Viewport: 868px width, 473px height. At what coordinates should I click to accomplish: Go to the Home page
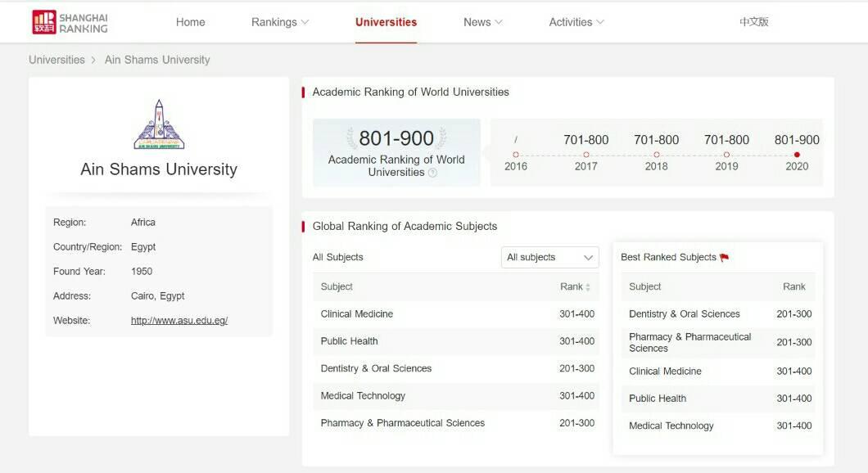coord(190,22)
